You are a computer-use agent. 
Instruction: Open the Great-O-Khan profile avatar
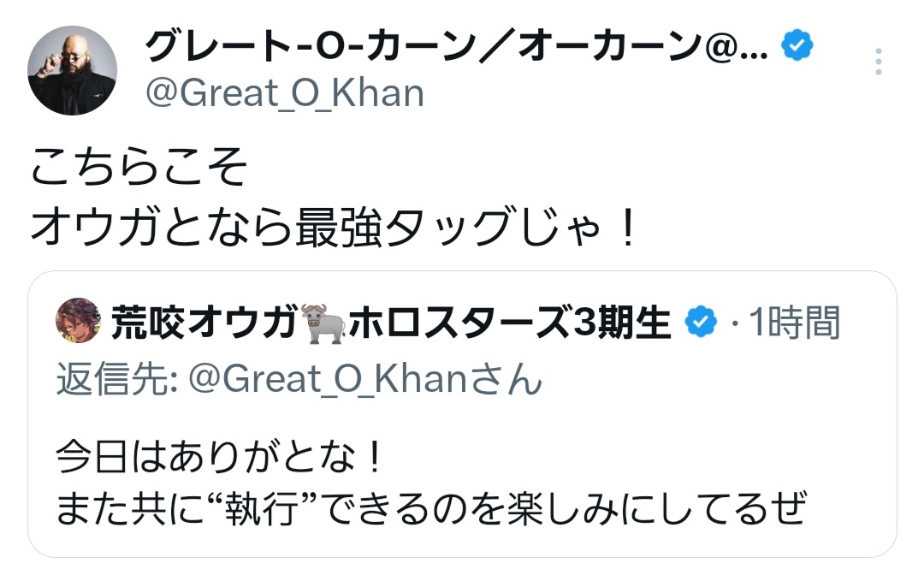(71, 70)
